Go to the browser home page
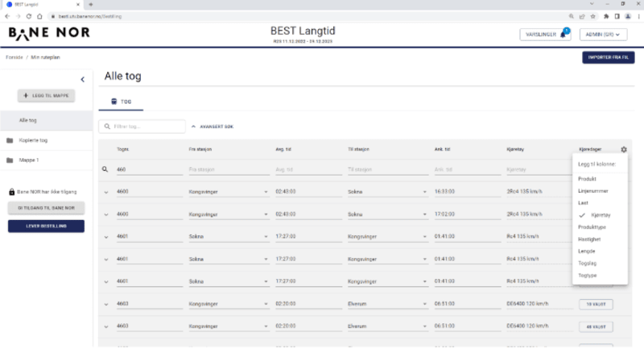The height and width of the screenshot is (349, 644). (39, 16)
